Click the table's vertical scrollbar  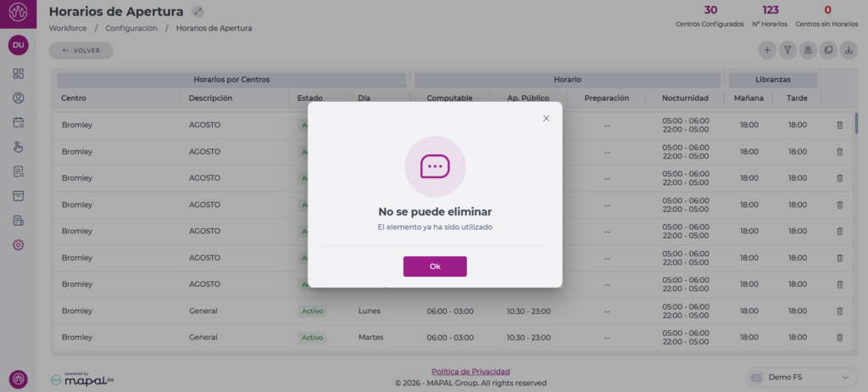tap(856, 124)
